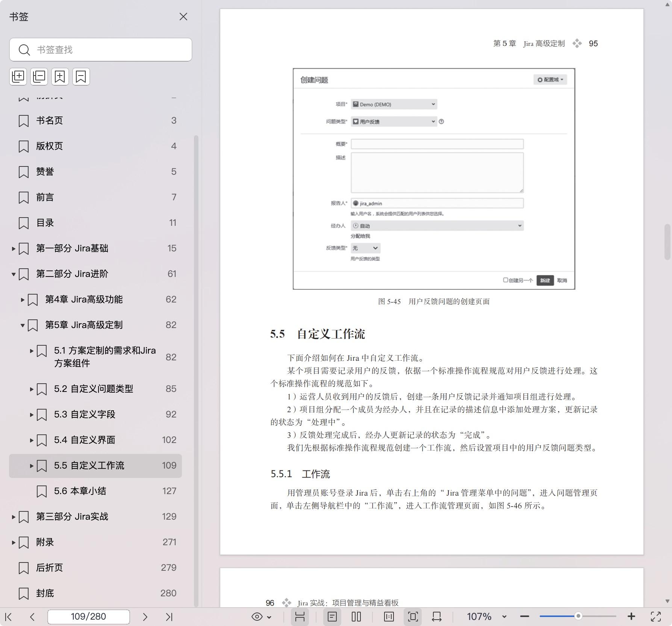Go to previous page
This screenshot has width=672, height=626.
tap(32, 617)
